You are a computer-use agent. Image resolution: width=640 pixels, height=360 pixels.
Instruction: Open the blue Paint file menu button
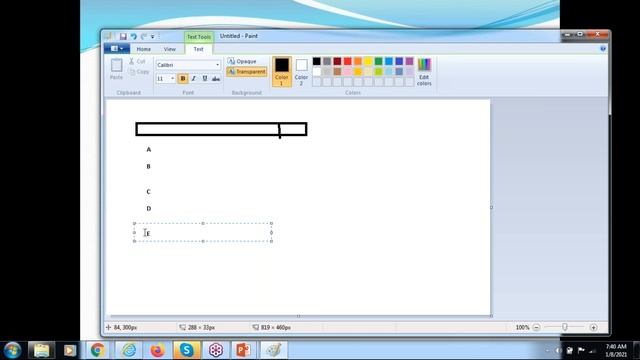point(117,49)
